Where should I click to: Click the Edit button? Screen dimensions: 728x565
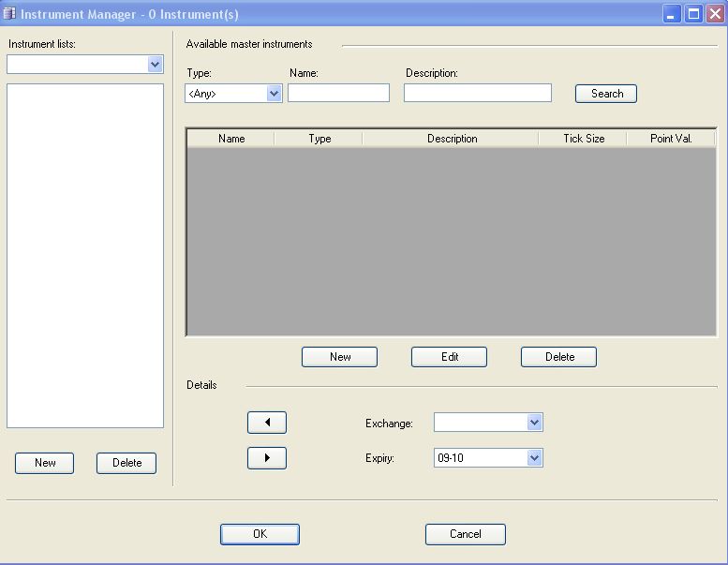pos(449,357)
